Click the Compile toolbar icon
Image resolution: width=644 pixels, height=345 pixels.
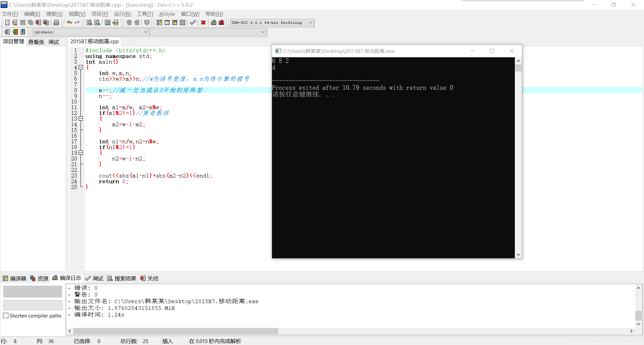click(x=159, y=22)
